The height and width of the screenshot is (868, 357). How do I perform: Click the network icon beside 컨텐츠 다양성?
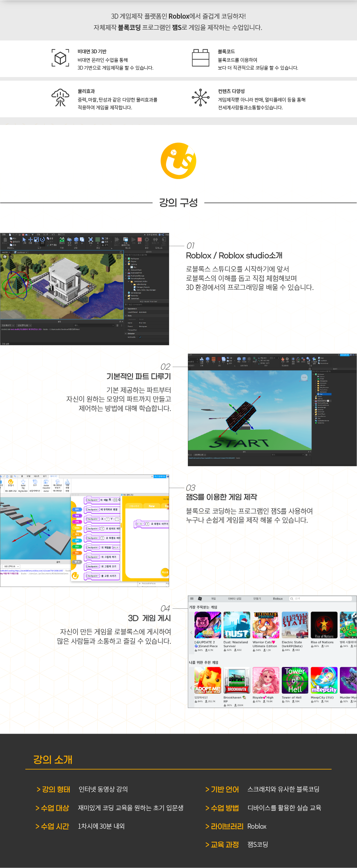201,97
